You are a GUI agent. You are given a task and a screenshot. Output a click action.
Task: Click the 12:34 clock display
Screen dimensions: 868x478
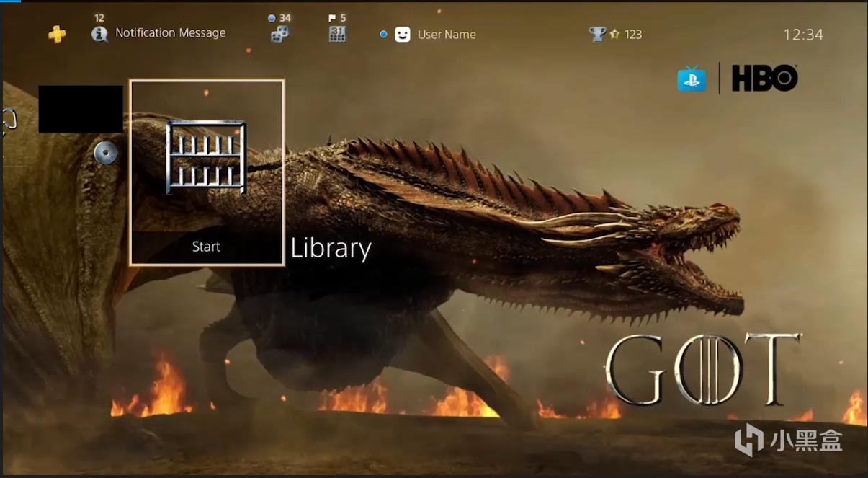(x=803, y=35)
